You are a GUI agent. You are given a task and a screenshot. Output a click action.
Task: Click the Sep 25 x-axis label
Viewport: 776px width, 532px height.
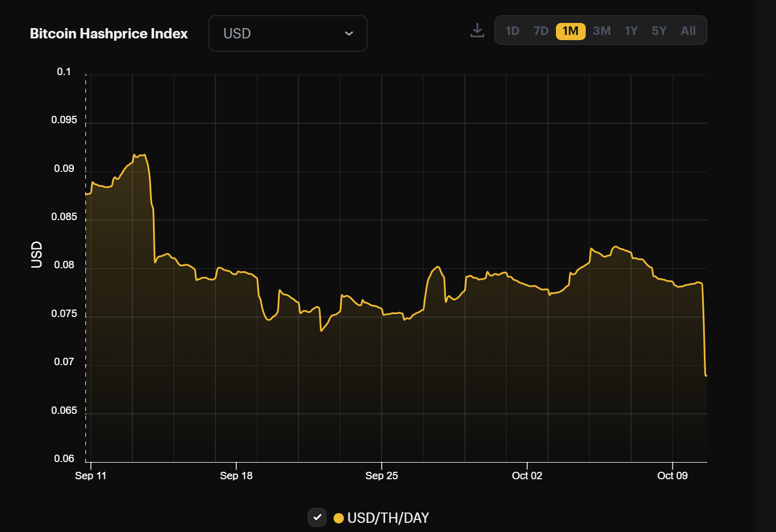(x=382, y=476)
